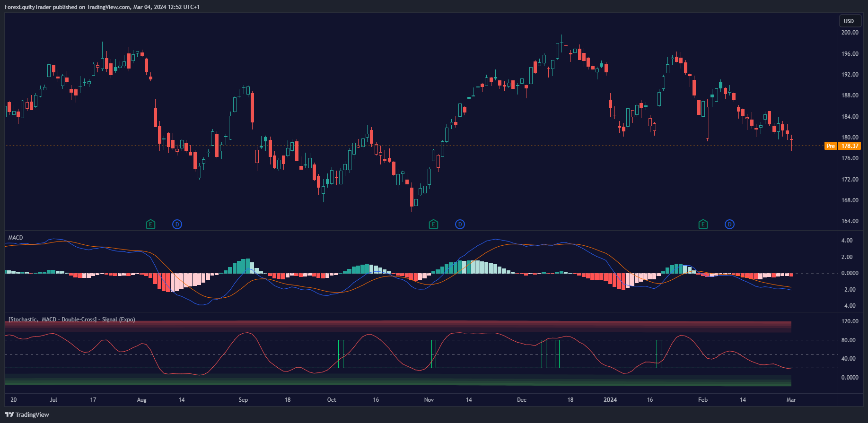Click the 'Nov' date on time axis
Screen dimensions: 868x423
[429, 400]
